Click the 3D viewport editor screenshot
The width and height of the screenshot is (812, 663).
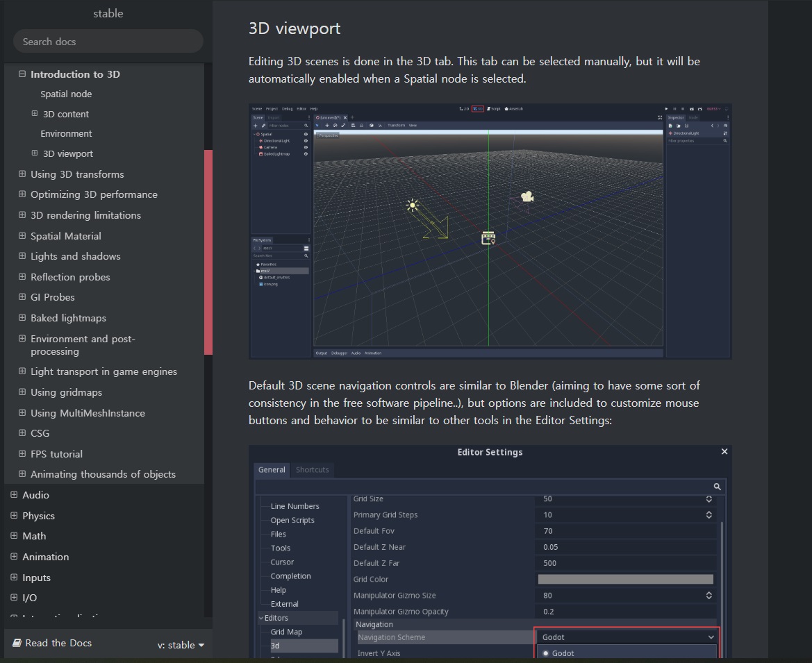click(490, 231)
